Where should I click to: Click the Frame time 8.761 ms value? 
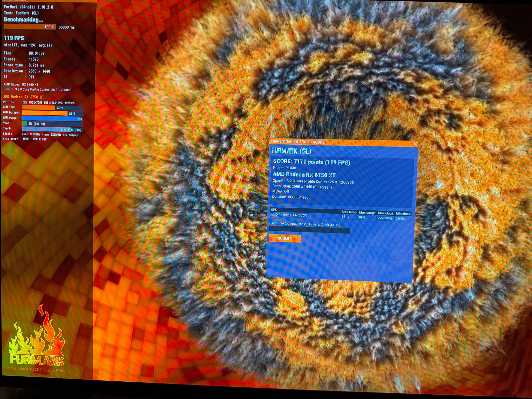point(36,65)
